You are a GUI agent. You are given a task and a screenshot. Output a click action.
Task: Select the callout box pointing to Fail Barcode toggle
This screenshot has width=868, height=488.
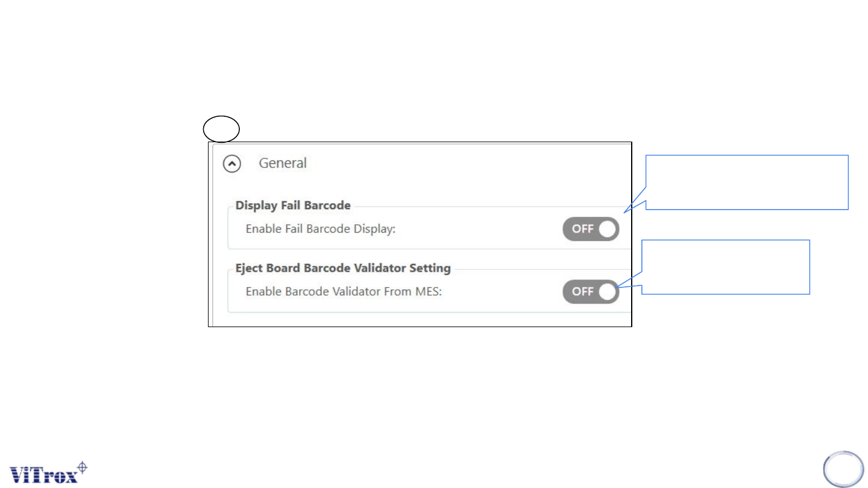(x=747, y=182)
